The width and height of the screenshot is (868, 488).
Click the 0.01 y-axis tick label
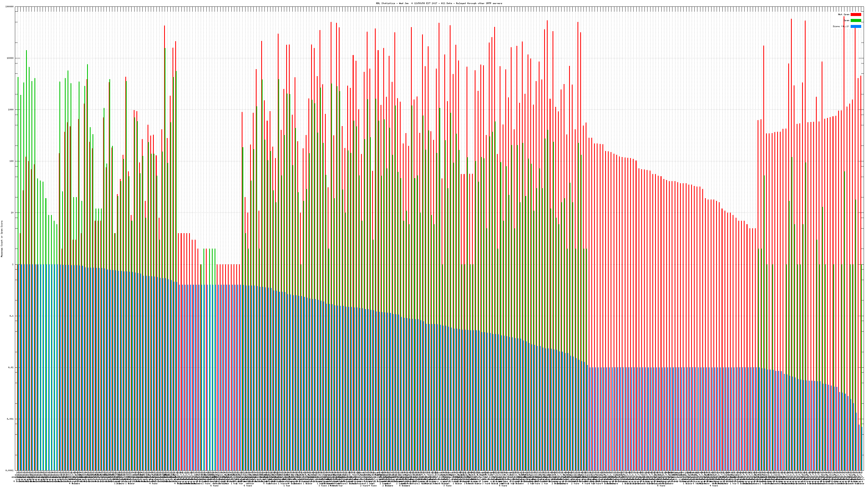[x=11, y=367]
